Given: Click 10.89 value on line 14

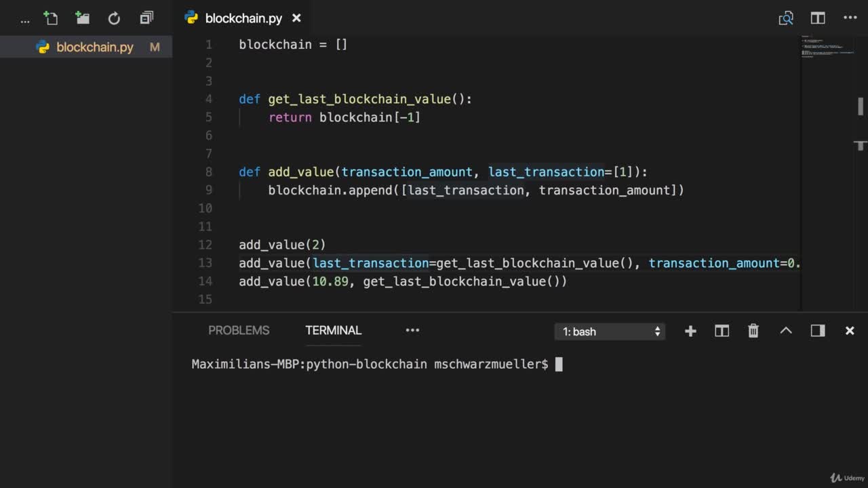Looking at the screenshot, I should (330, 281).
